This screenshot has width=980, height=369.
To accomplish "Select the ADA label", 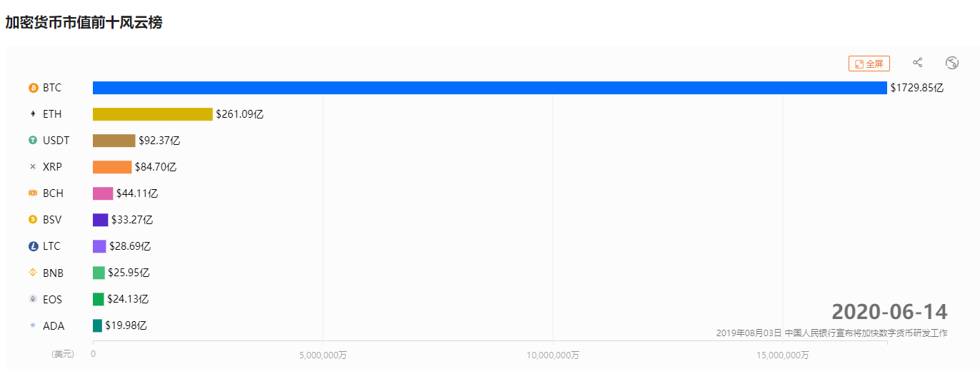I will [54, 326].
